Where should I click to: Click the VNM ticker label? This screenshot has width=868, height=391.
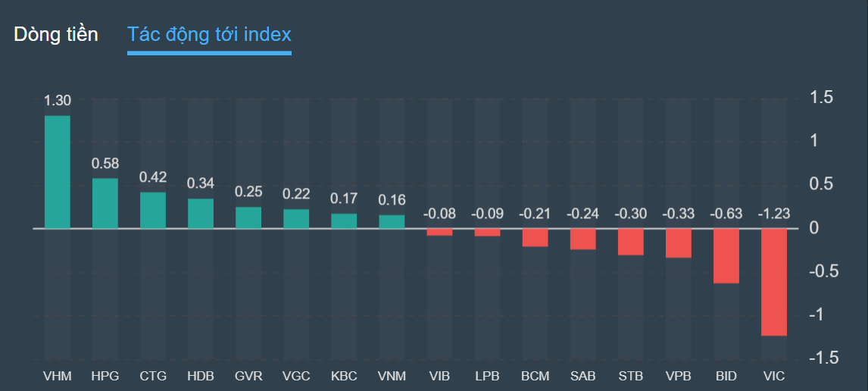(x=392, y=376)
